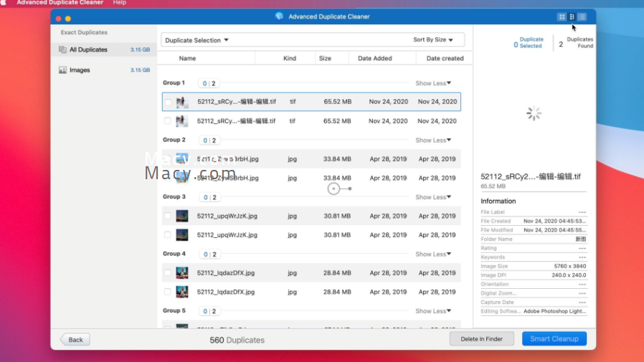Open the Duplicate Selection dropdown
The width and height of the screenshot is (644, 362).
point(196,40)
